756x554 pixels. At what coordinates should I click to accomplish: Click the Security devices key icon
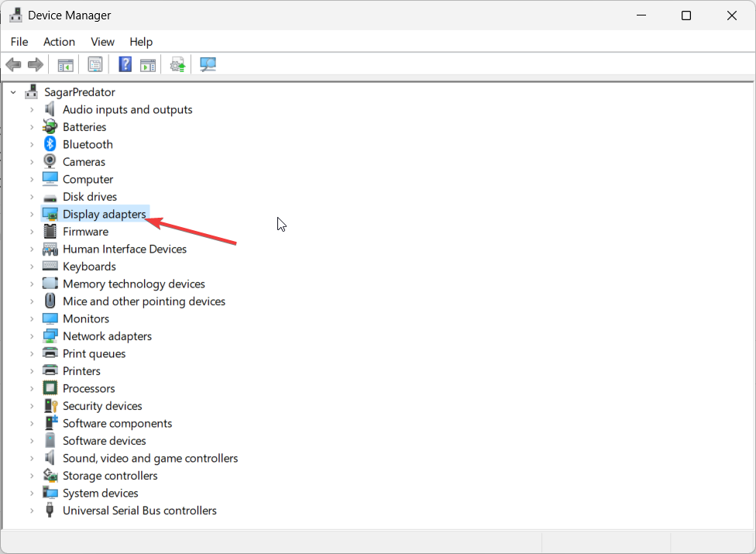(x=50, y=406)
